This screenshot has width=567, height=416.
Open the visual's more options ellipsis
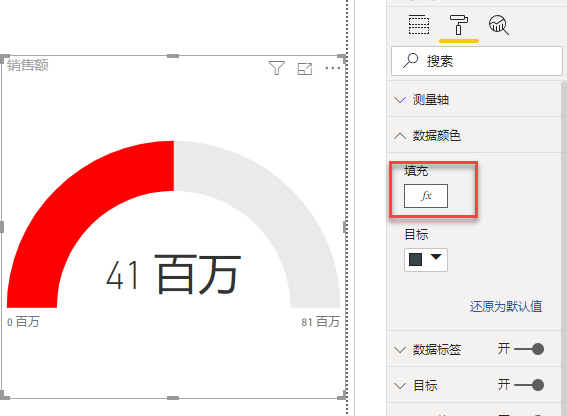coord(332,68)
